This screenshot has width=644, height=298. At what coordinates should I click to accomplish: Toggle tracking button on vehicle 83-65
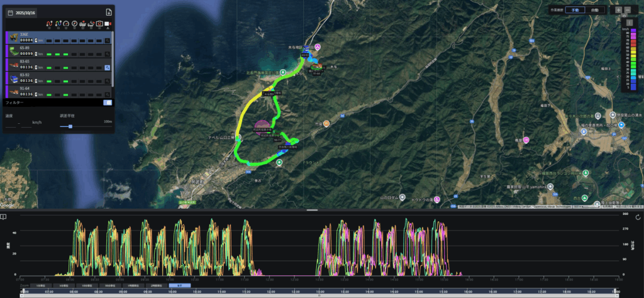coord(107,68)
